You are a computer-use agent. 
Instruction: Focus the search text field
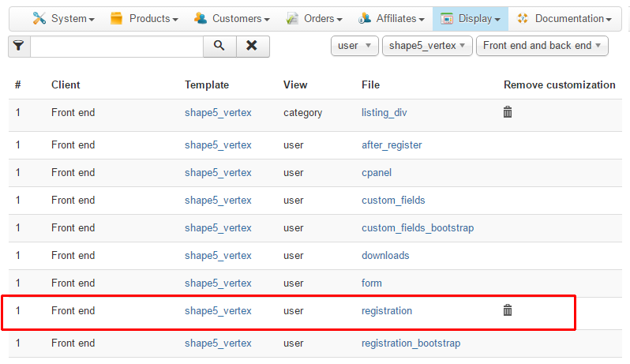pos(117,47)
